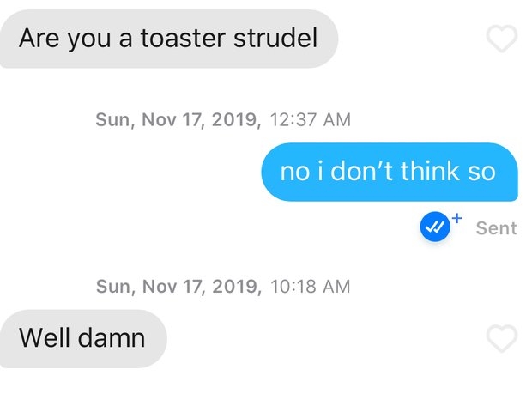The width and height of the screenshot is (532, 394).
Task: Select the "Are you a toaster strudel" bubble
Action: pos(169,39)
